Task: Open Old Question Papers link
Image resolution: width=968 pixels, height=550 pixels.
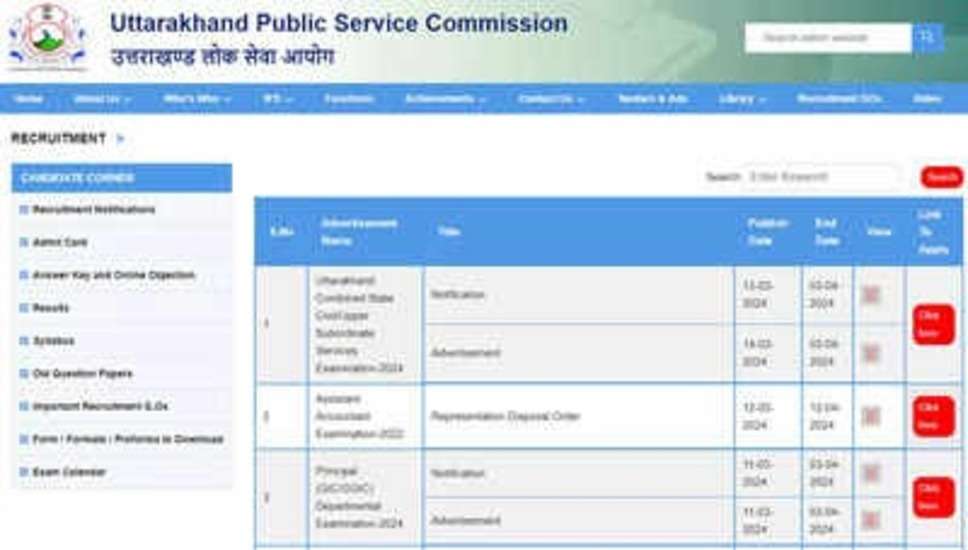Action: [82, 373]
